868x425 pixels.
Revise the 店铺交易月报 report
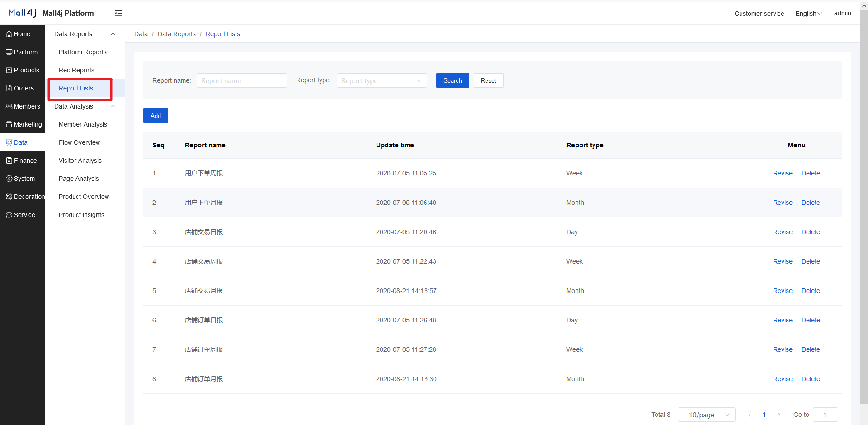click(x=783, y=291)
